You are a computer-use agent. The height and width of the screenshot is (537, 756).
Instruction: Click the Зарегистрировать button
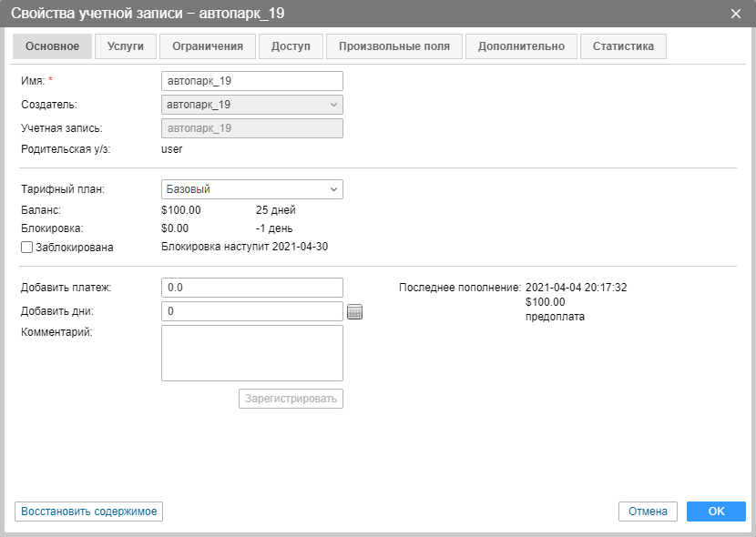click(291, 399)
